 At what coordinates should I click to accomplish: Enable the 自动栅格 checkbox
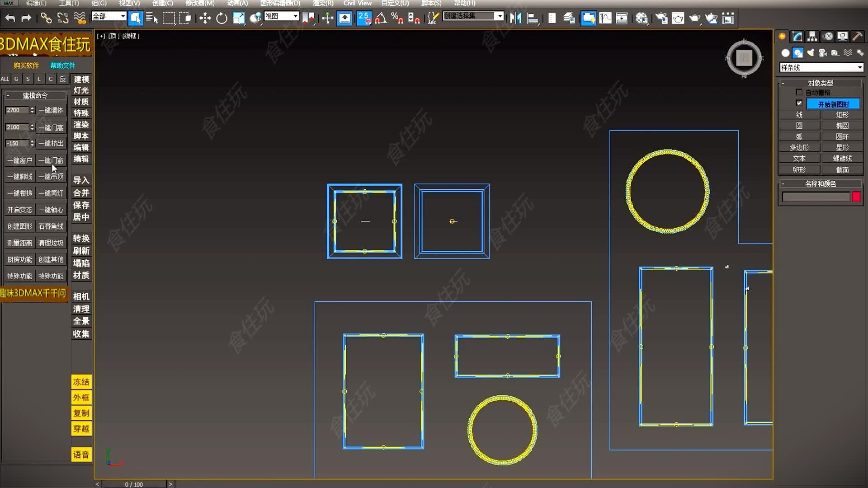point(799,92)
